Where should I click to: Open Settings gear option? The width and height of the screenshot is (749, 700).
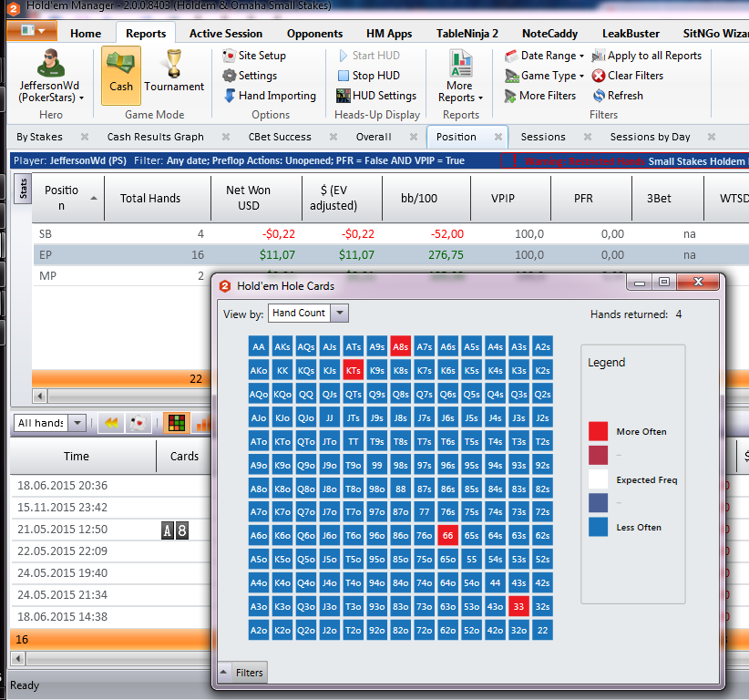coord(250,76)
